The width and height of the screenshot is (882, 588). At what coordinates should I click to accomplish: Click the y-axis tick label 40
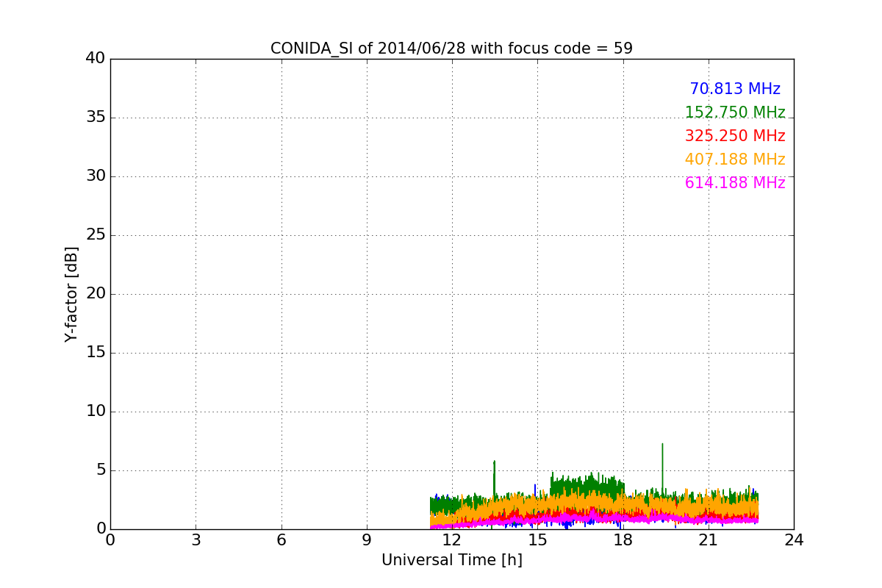96,59
